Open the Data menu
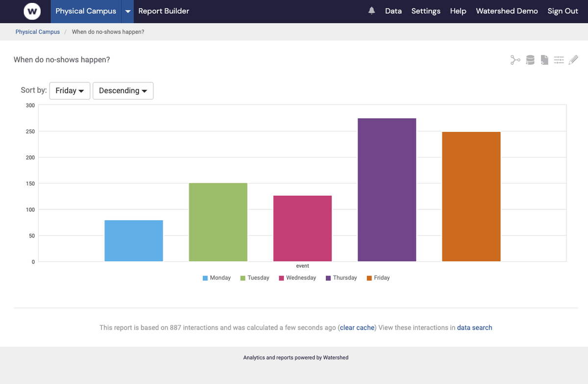 point(393,11)
